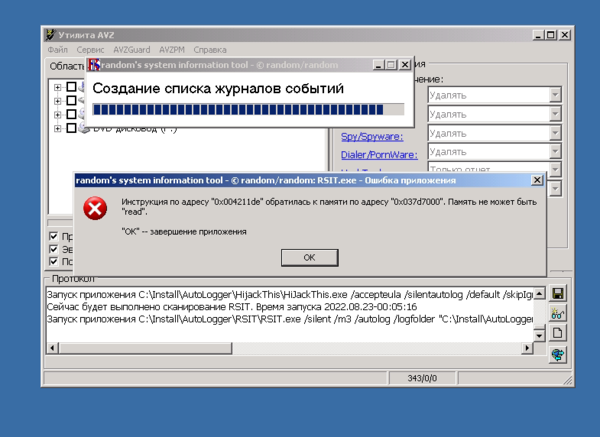Close the RSIT.exe error dialog

pyautogui.click(x=537, y=180)
